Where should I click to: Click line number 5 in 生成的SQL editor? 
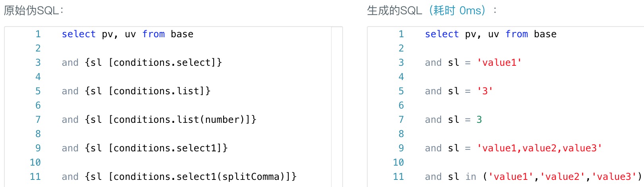pos(401,91)
